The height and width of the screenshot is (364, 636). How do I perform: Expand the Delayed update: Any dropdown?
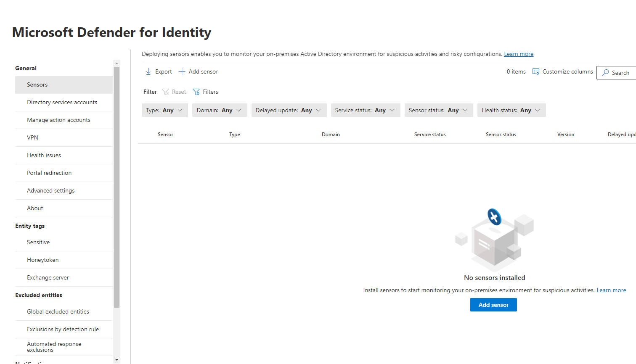tap(289, 110)
